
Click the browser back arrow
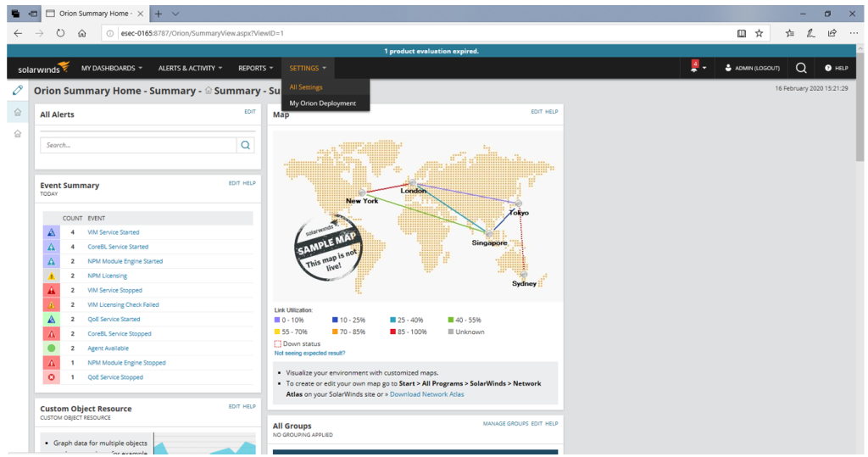(x=19, y=33)
